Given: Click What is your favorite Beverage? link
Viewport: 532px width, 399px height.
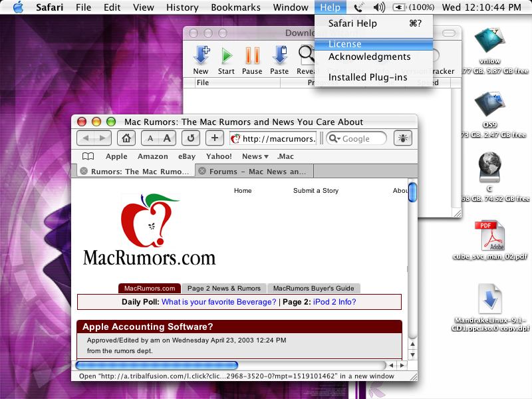Looking at the screenshot, I should coord(219,302).
